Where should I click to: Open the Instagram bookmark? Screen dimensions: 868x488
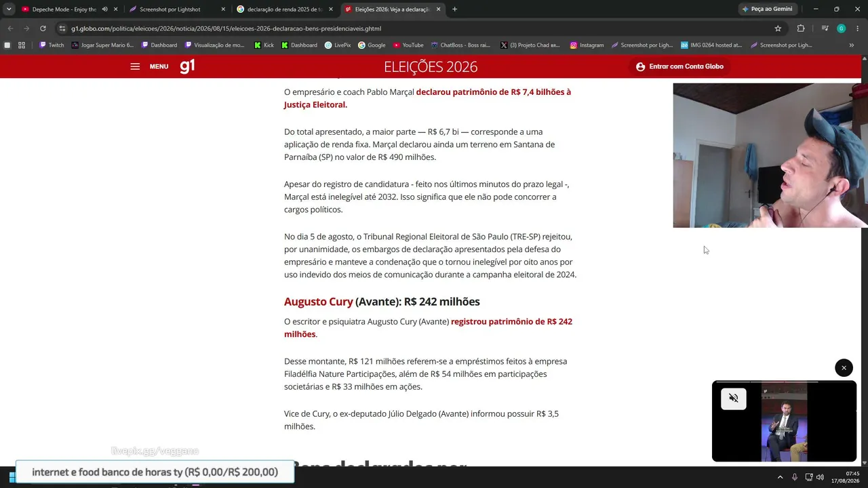tap(587, 45)
